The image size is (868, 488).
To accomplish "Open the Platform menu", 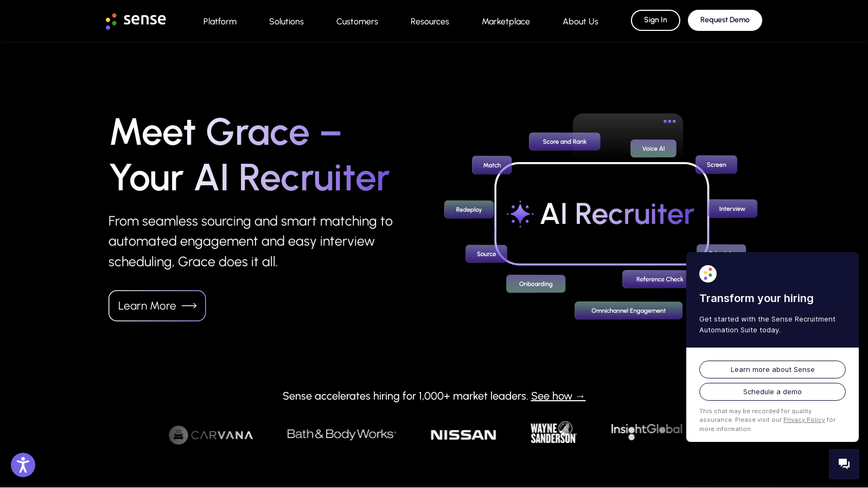I will pyautogui.click(x=220, y=22).
